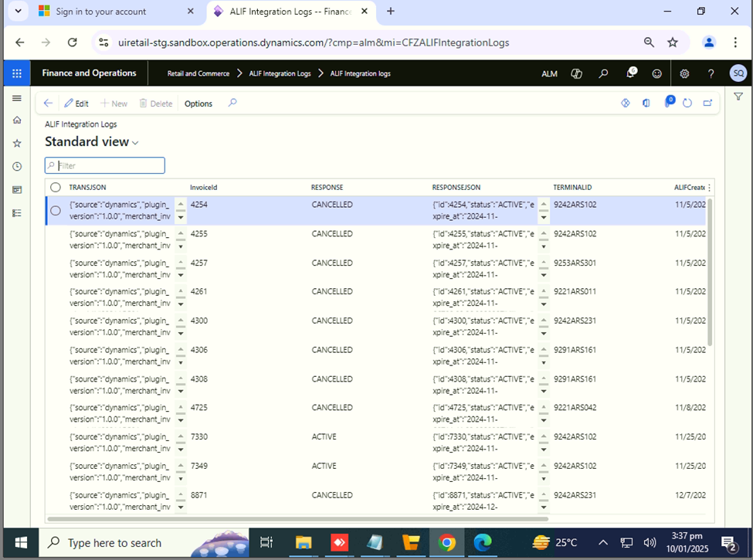Open Windows Start menu
The height and width of the screenshot is (560, 753).
click(21, 543)
